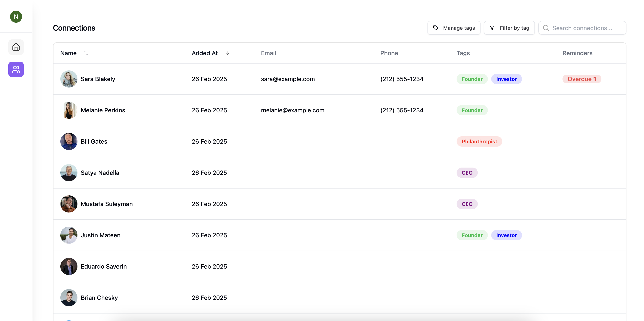Open the Connections people sidebar icon

pos(16,69)
